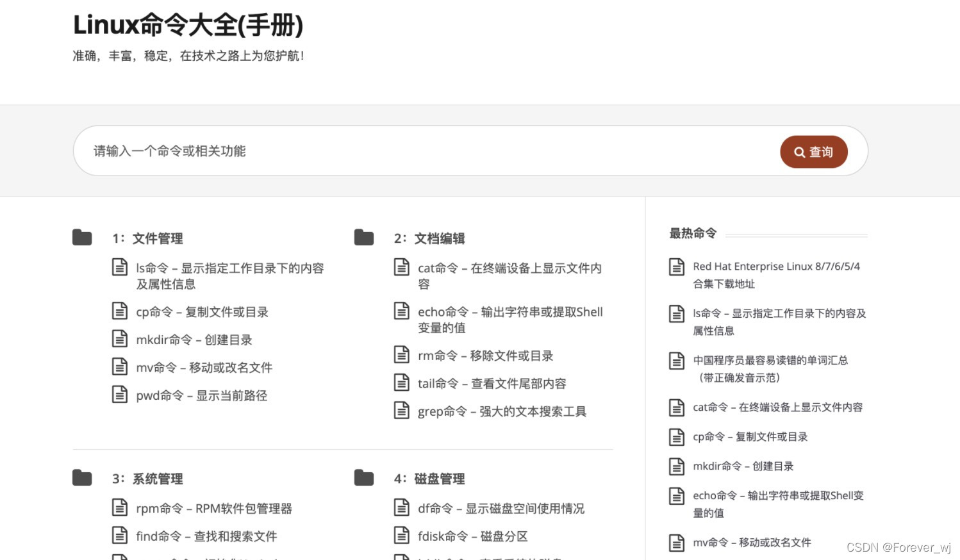Click document icon beside cat命令 in 最热命令

click(x=677, y=408)
